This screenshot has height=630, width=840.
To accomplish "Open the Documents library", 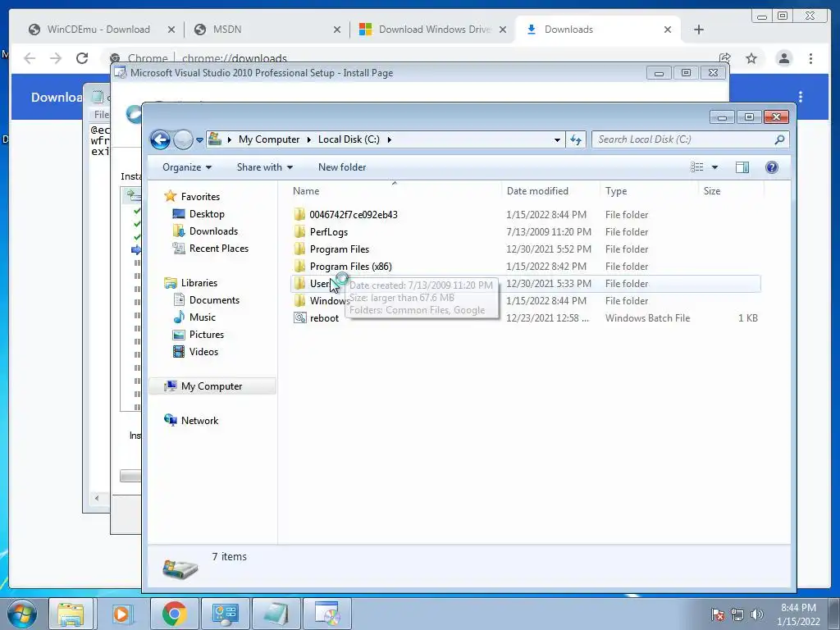I will [x=214, y=300].
